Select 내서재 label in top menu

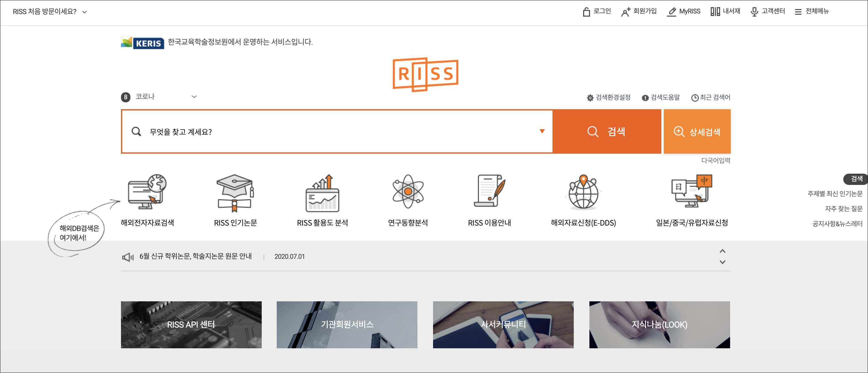point(732,11)
